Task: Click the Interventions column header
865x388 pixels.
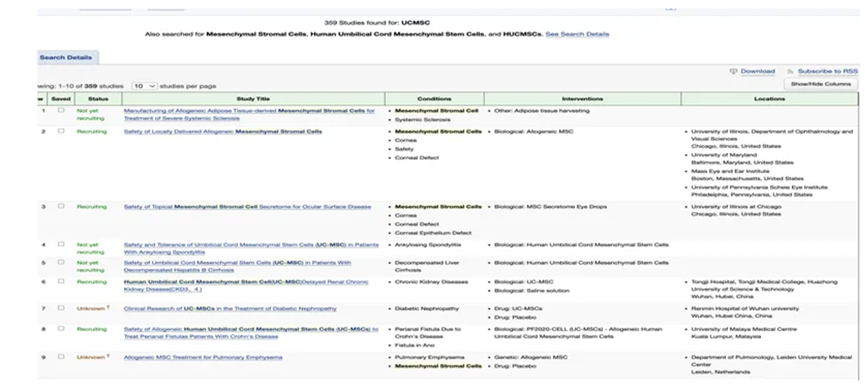Action: click(x=583, y=99)
